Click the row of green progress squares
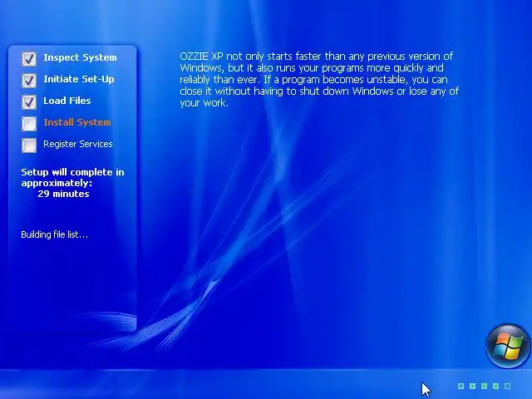Screen dimensions: 532x399 point(484,386)
